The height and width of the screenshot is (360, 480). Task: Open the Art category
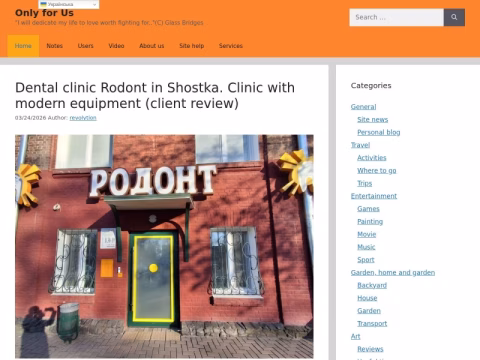coord(355,336)
